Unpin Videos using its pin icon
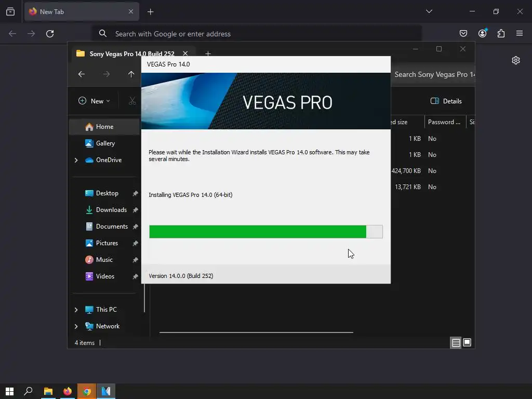This screenshot has width=532, height=399. 136,276
